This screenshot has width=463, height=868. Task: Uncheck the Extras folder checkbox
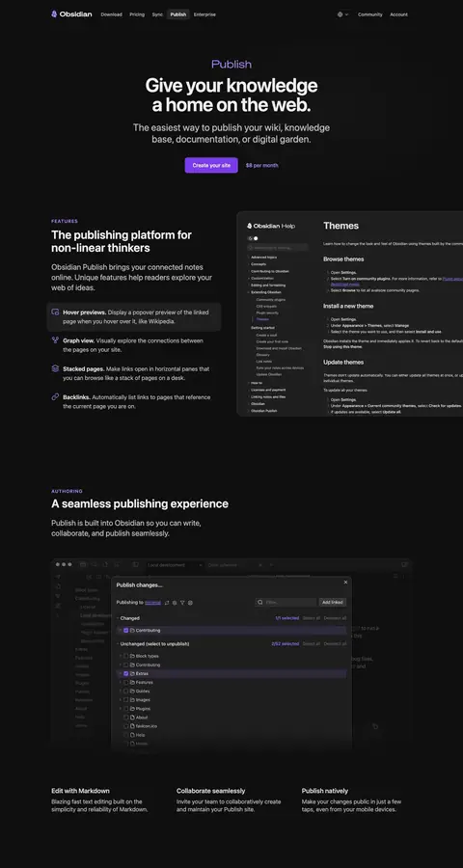[126, 674]
